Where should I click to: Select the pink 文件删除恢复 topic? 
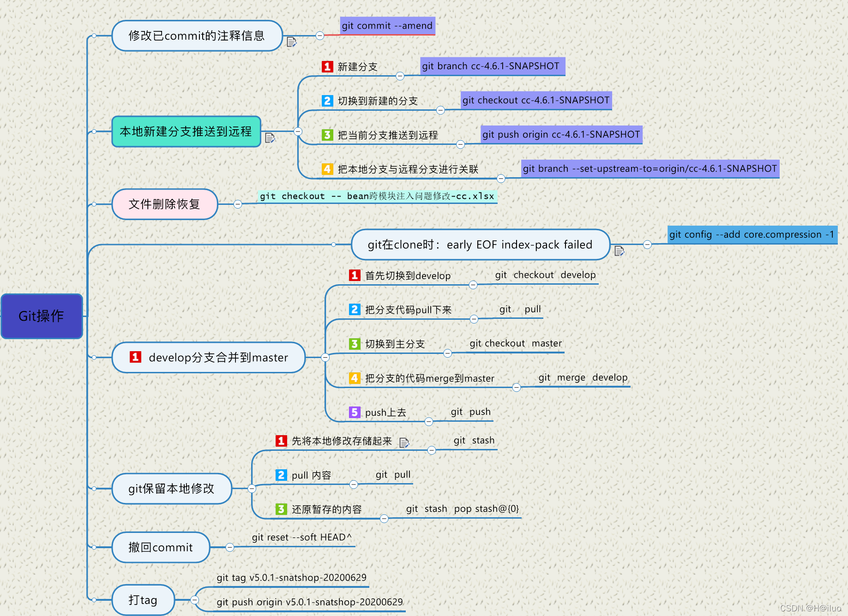pyautogui.click(x=165, y=204)
